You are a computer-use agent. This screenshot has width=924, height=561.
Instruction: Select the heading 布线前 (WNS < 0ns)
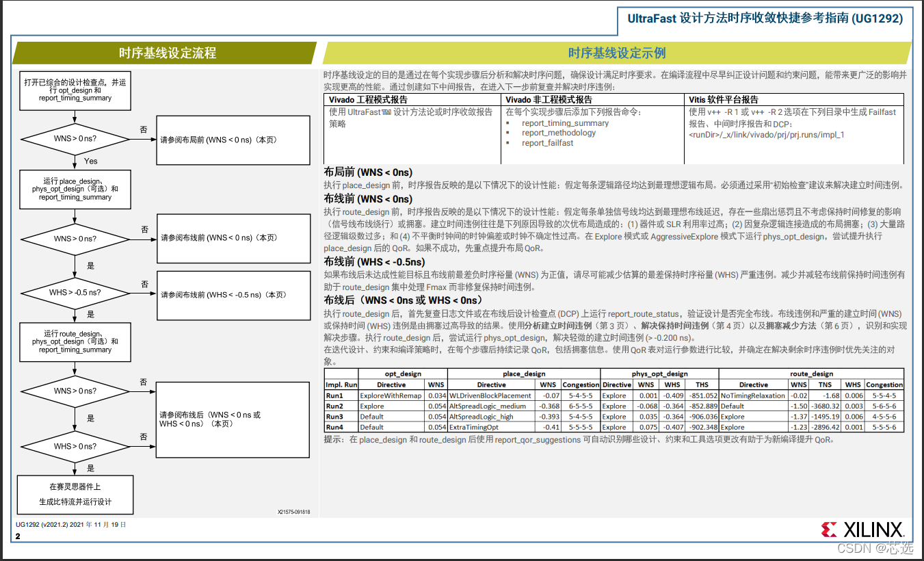click(368, 199)
